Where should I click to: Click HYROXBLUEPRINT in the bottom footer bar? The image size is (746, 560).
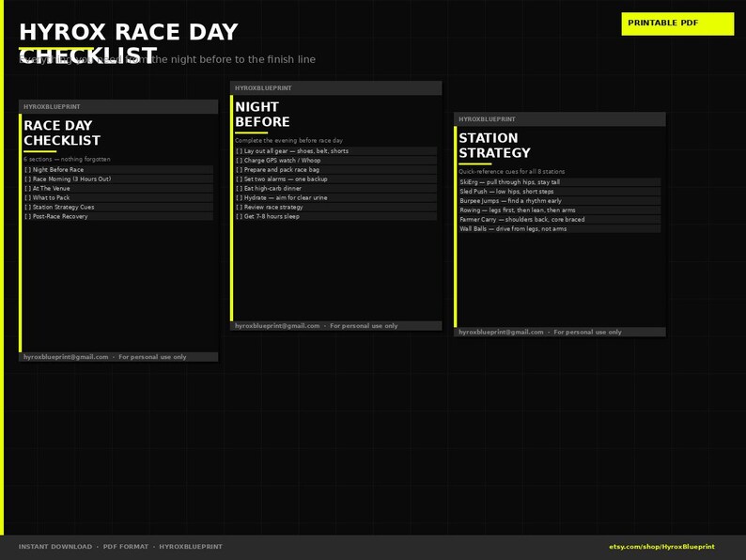click(191, 547)
